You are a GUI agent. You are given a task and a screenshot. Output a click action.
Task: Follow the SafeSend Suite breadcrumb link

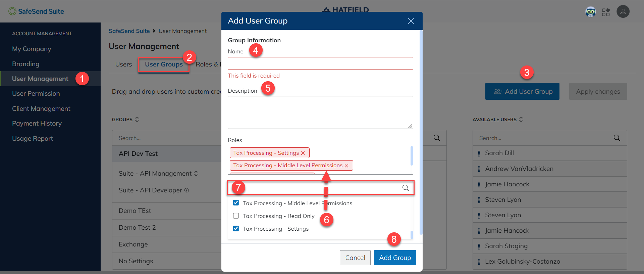point(129,31)
